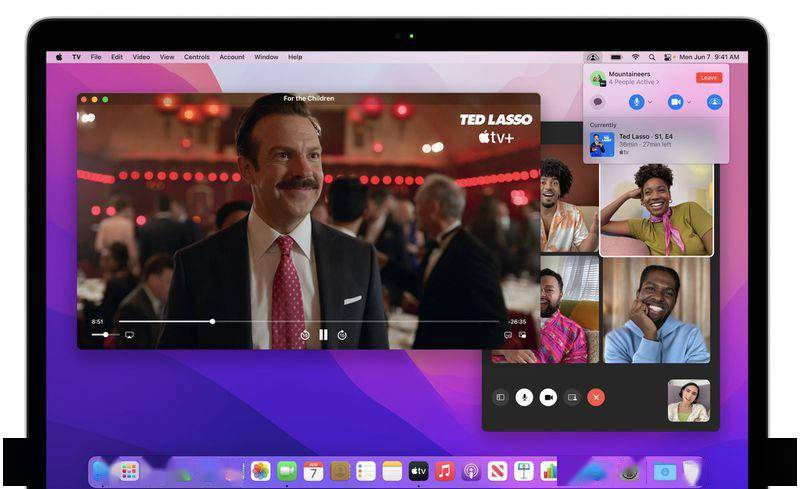Open the Account menu
This screenshot has width=800, height=489.
pyautogui.click(x=232, y=57)
